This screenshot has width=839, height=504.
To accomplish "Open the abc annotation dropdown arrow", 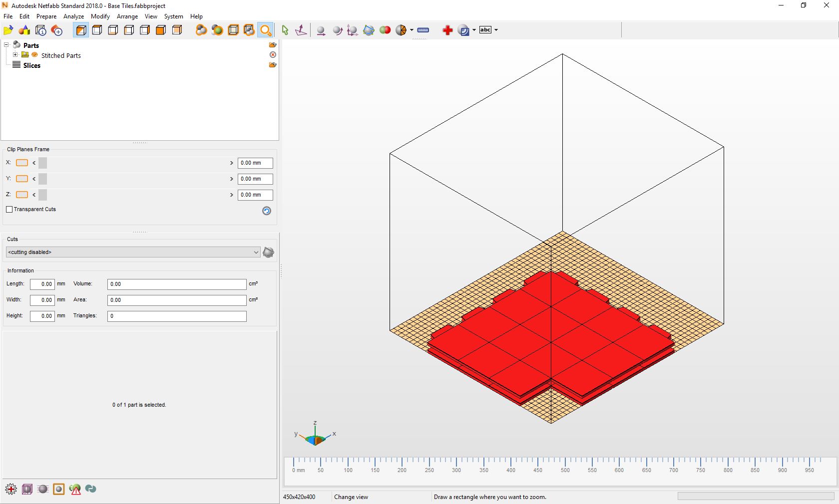I will tap(496, 30).
